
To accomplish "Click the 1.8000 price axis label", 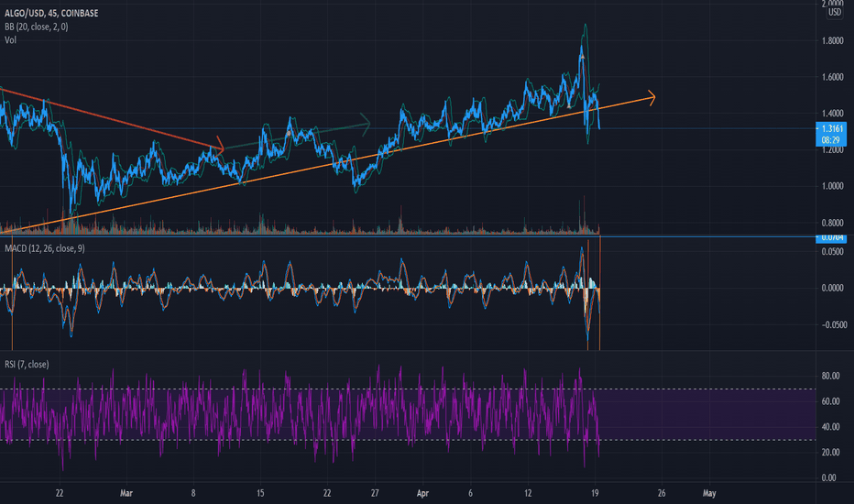I will coord(832,41).
